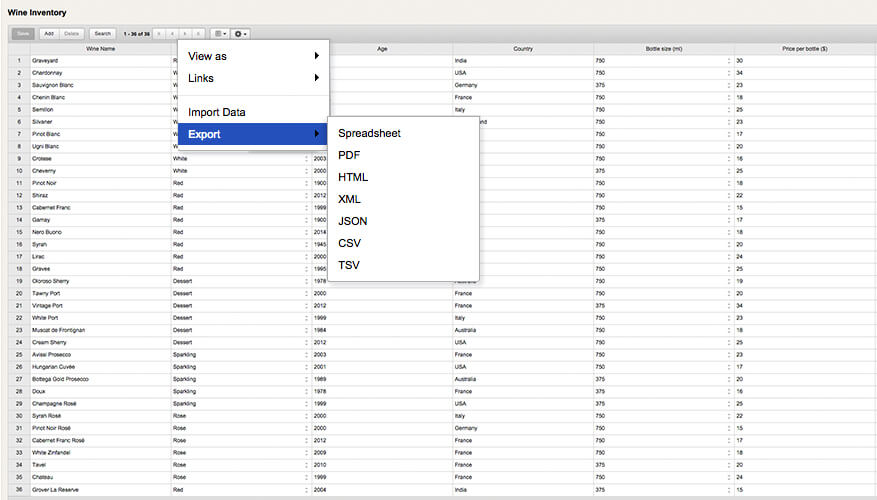Click the Wine Inventory title
Screen dimensions: 877x500
(x=37, y=12)
